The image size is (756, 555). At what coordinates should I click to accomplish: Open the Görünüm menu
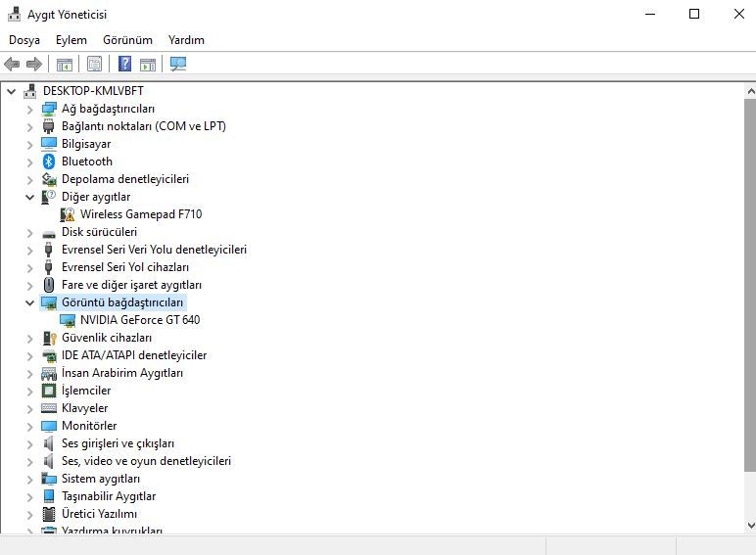tap(127, 40)
